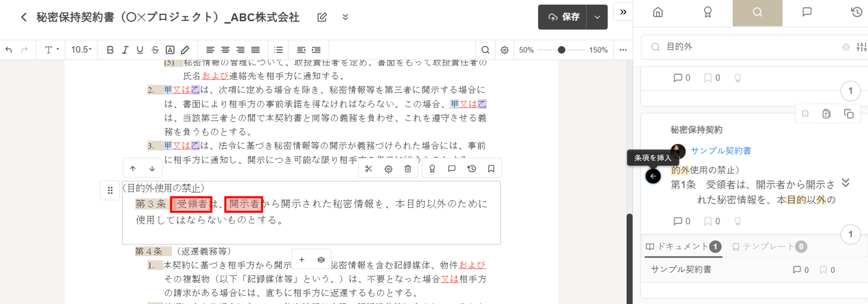Delete the clause using the trash icon
Screen dimensions: 868x304
point(408,169)
